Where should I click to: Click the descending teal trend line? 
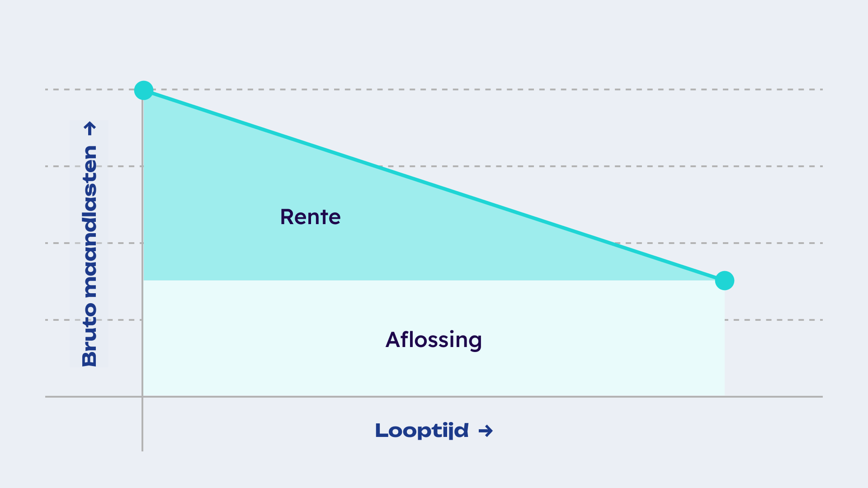click(434, 185)
